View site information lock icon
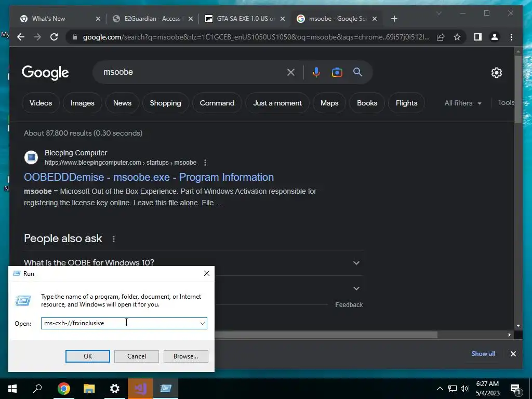Image resolution: width=532 pixels, height=399 pixels. point(75,37)
